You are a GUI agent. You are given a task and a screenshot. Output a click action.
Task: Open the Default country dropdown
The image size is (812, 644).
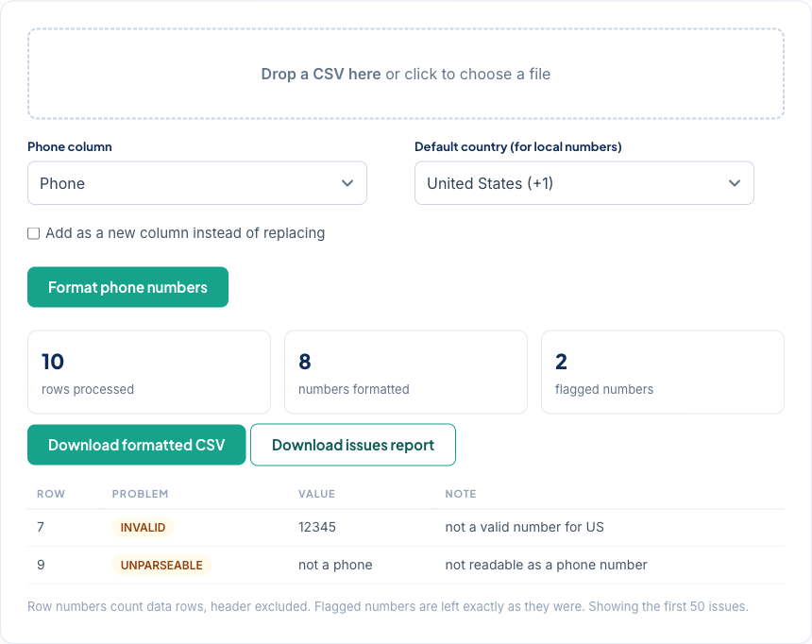[x=584, y=183]
